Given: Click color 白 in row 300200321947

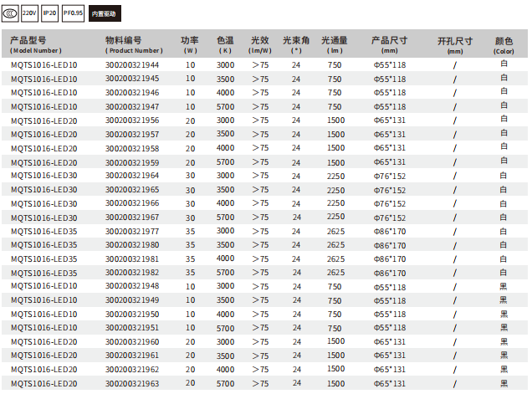Looking at the screenshot, I should pos(504,105).
